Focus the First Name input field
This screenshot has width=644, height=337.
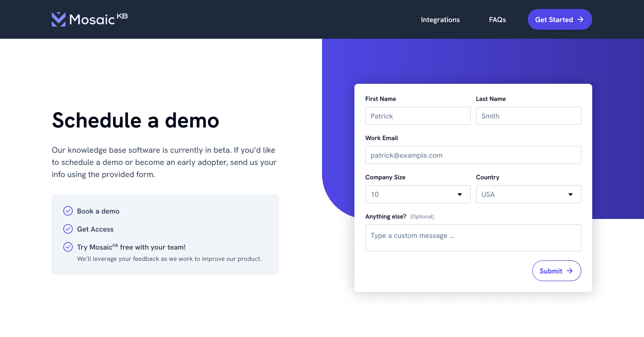(x=417, y=116)
